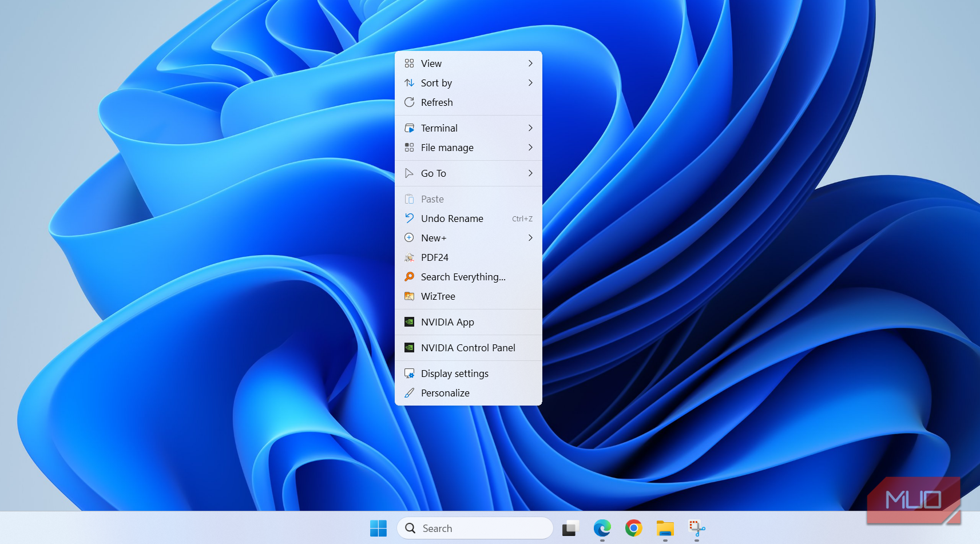Choose View from the context menu
This screenshot has width=980, height=544.
click(469, 63)
